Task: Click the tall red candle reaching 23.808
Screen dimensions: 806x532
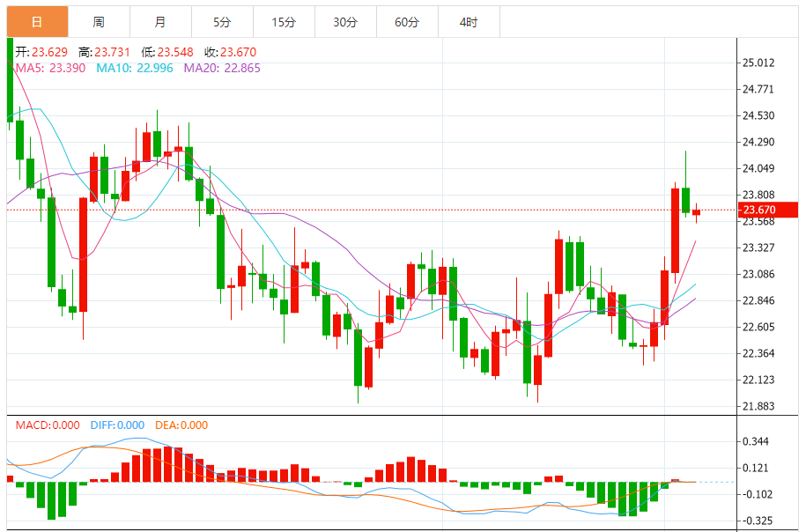Action: click(675, 231)
